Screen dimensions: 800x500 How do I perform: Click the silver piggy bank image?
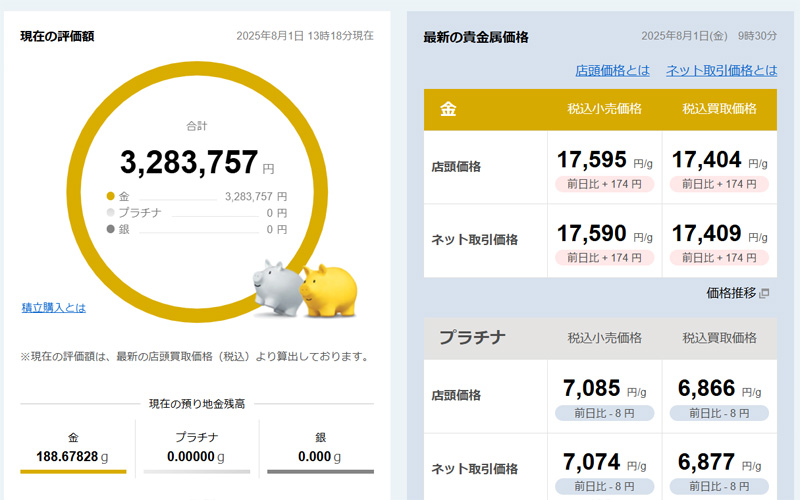tap(277, 288)
